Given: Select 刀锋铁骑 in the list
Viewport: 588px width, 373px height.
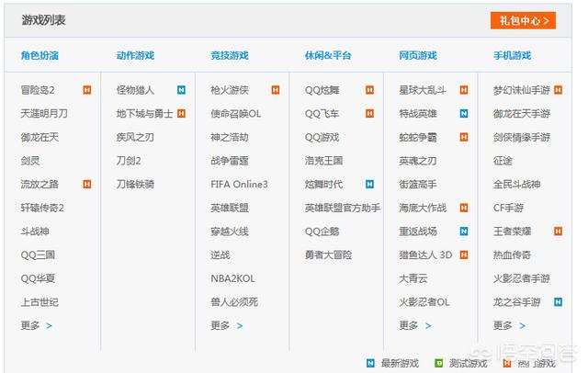Looking at the screenshot, I should click(135, 184).
